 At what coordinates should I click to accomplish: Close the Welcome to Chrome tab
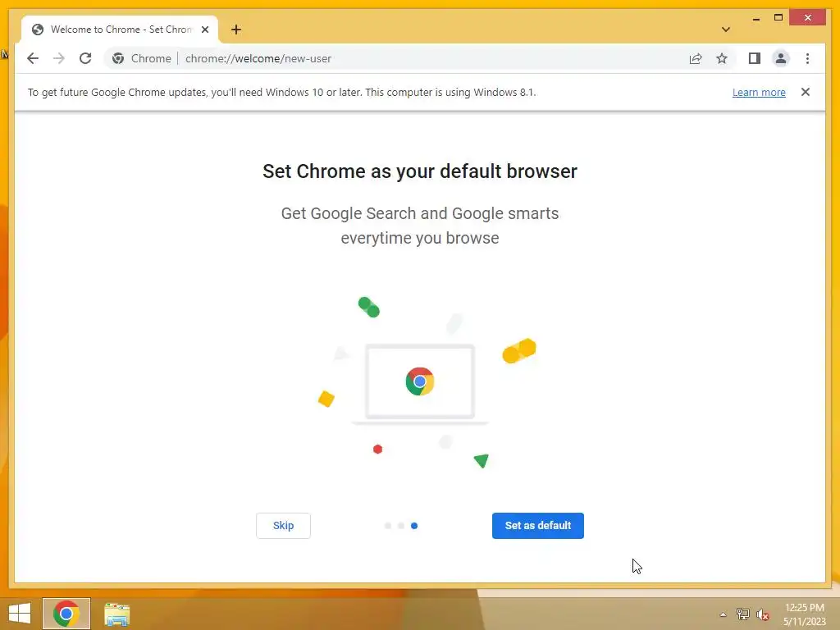point(204,30)
